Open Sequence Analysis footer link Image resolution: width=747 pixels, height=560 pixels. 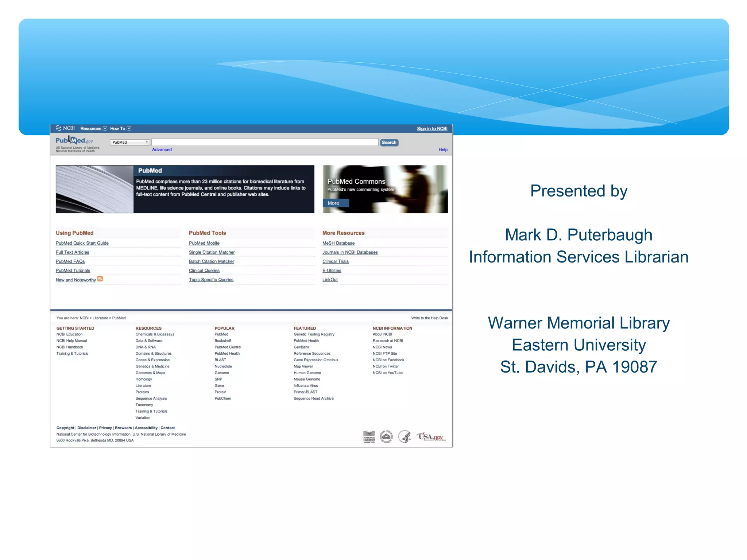coord(151,398)
